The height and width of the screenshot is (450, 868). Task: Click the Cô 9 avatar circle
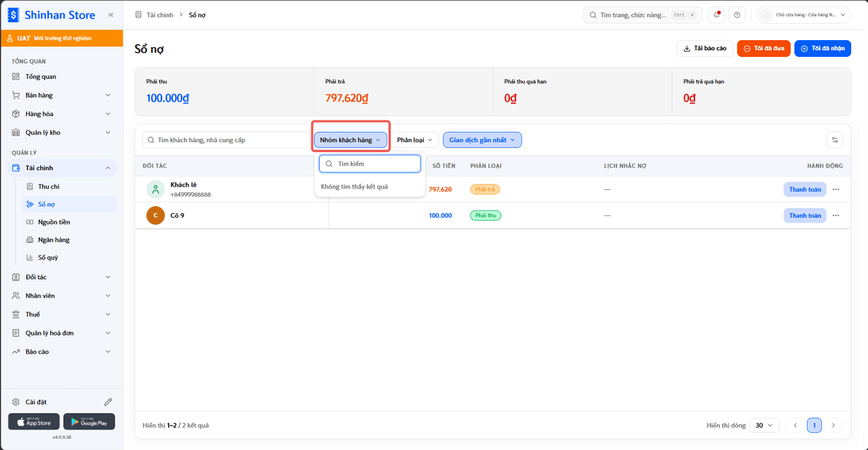tap(156, 215)
